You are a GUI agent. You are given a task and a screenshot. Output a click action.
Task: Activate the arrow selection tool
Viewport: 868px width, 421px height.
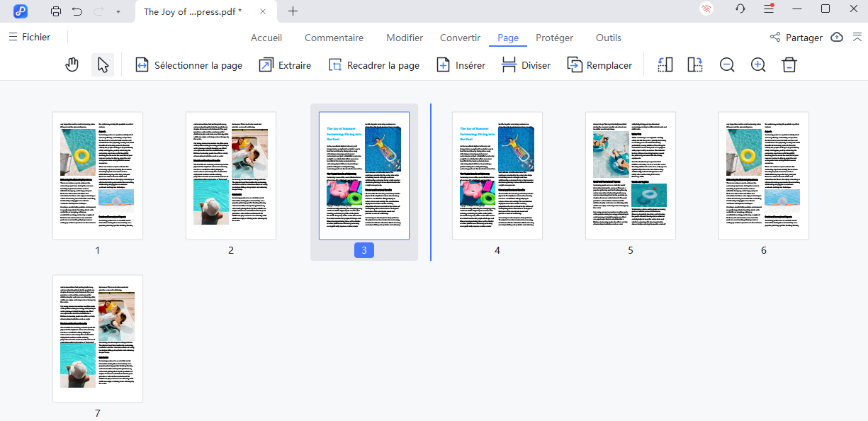pyautogui.click(x=103, y=65)
